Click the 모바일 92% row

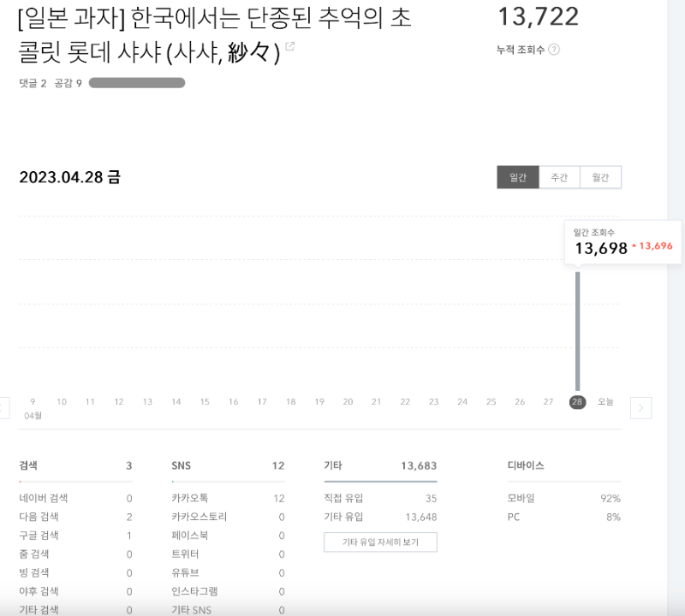click(563, 498)
